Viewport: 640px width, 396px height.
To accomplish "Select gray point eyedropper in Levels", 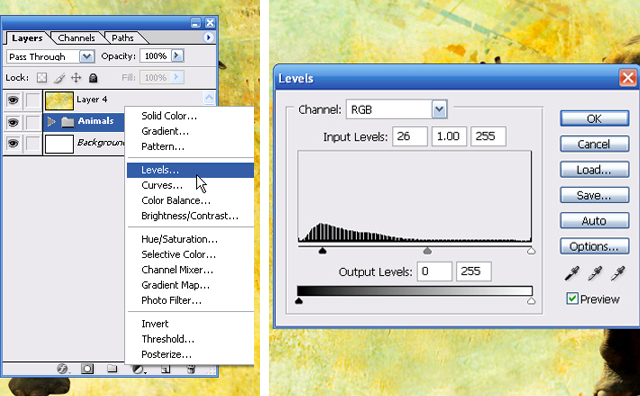I will 595,274.
